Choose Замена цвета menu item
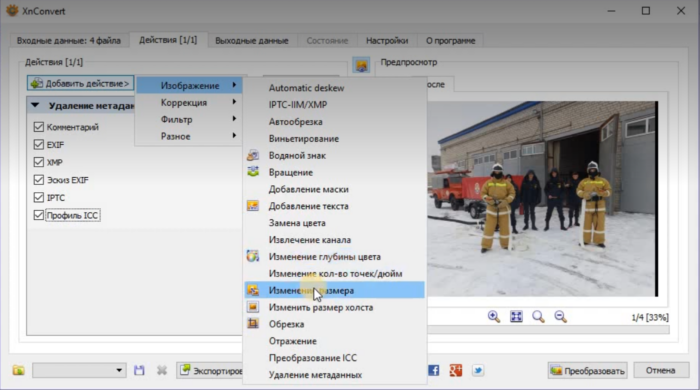This screenshot has height=390, width=700. (x=334, y=223)
